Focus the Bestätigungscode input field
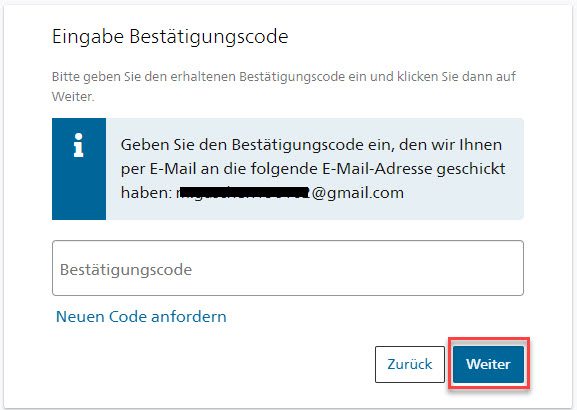Image resolution: width=577 pixels, height=410 pixels. [x=288, y=268]
